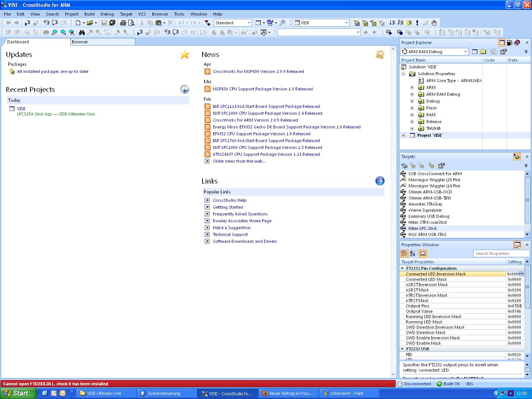
Task: Click the connect target chip icon in Targets
Action: [405, 166]
